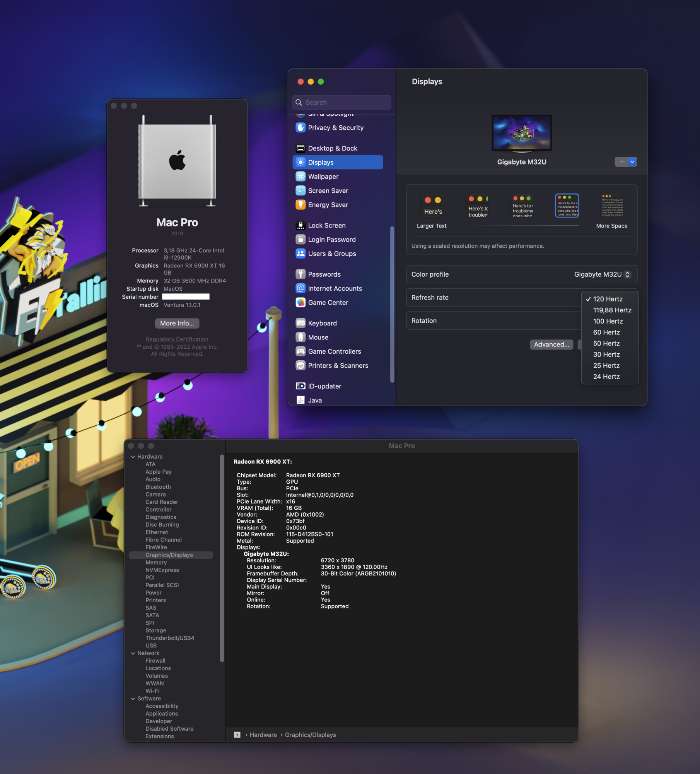Select the second scaled resolution thumbnail
Screen dimensions: 700x774
[x=478, y=206]
